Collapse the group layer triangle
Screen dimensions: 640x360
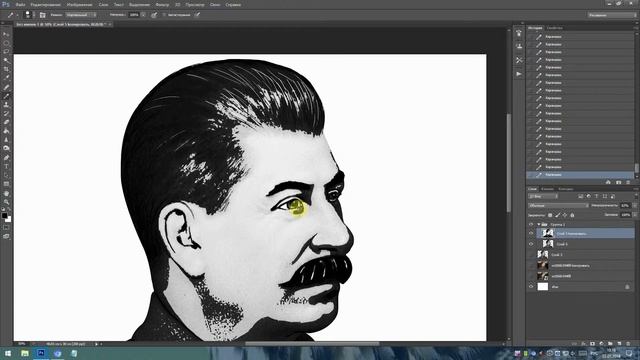click(x=538, y=224)
